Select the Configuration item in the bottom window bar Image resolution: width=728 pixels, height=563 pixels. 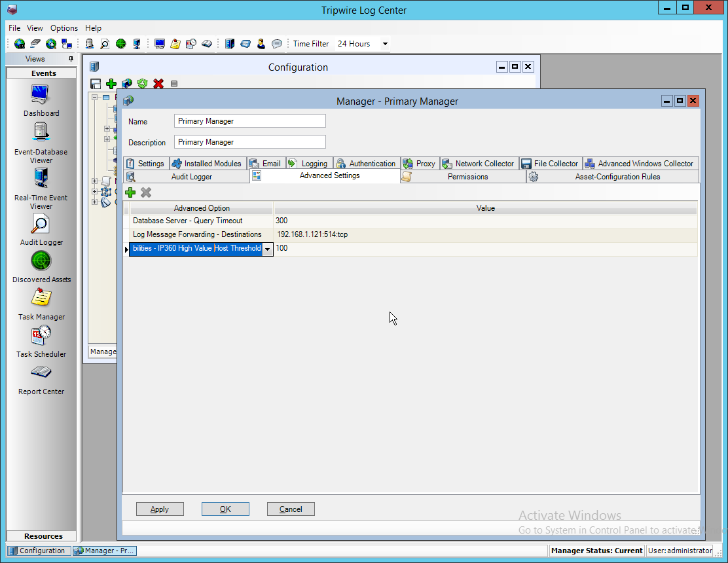(x=39, y=551)
